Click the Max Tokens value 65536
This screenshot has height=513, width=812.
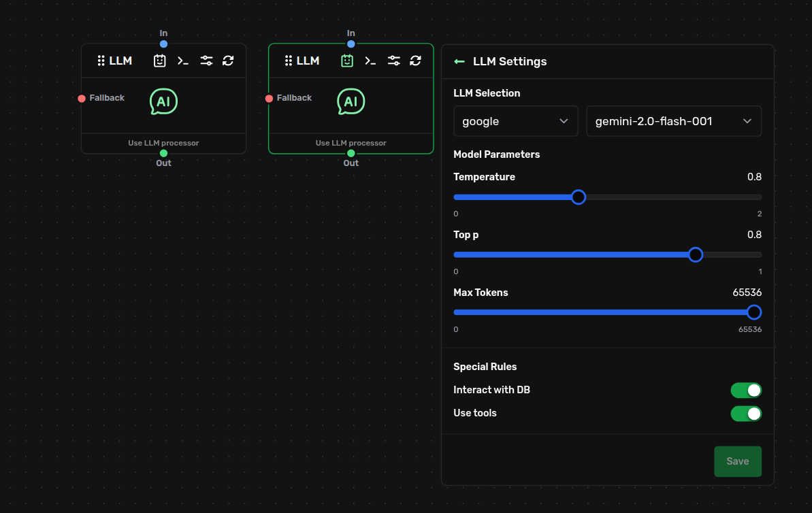coord(747,293)
